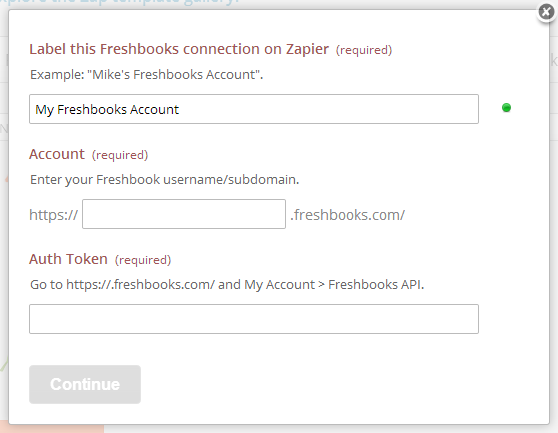The height and width of the screenshot is (433, 558).
Task: Click the orange element under the dialog's bottom edge
Action: (52, 429)
